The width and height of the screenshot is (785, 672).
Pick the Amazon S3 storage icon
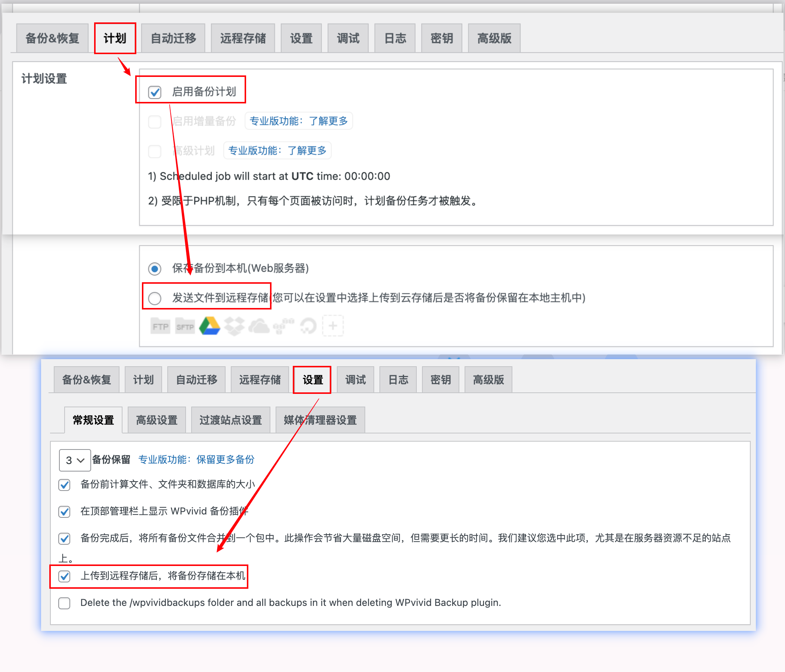pyautogui.click(x=283, y=326)
